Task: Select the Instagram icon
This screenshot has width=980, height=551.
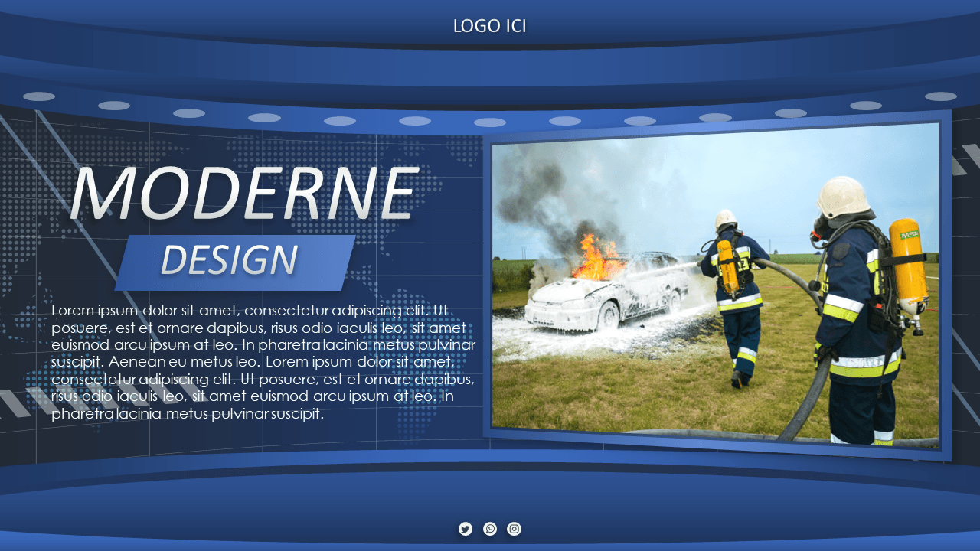Action: (514, 529)
